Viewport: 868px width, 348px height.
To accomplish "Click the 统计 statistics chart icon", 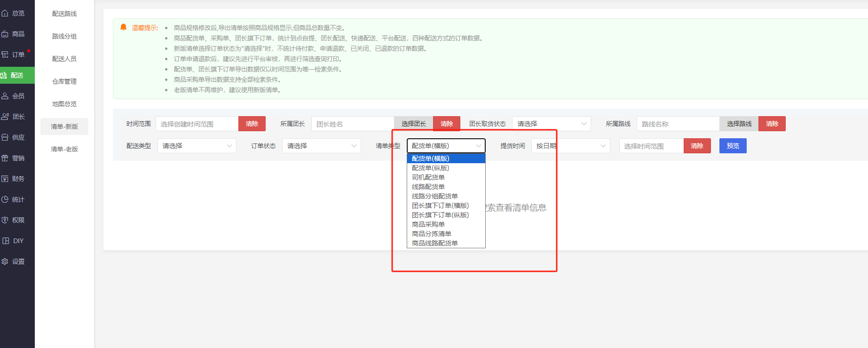I will click(5, 199).
